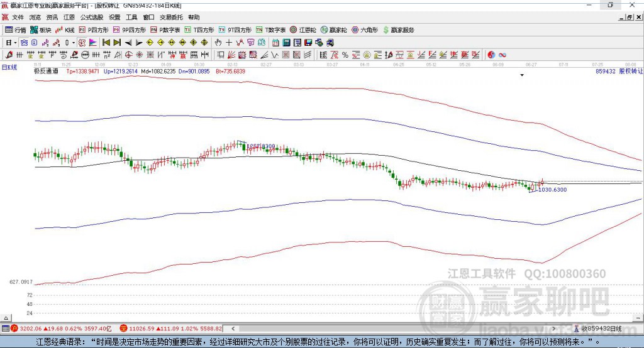The height and width of the screenshot is (348, 644).
Task: Step chart left with black arrow
Action: coord(128,43)
